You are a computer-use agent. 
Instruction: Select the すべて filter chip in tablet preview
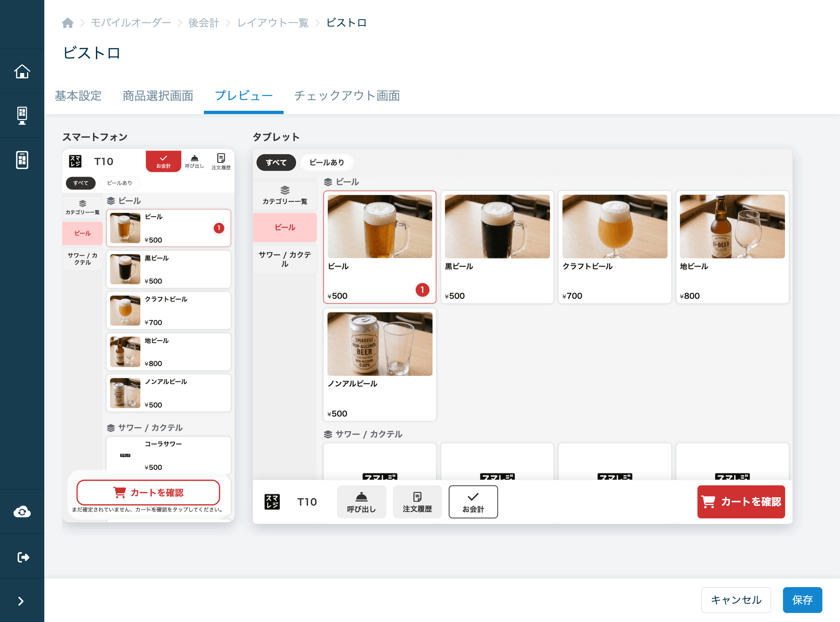(276, 162)
